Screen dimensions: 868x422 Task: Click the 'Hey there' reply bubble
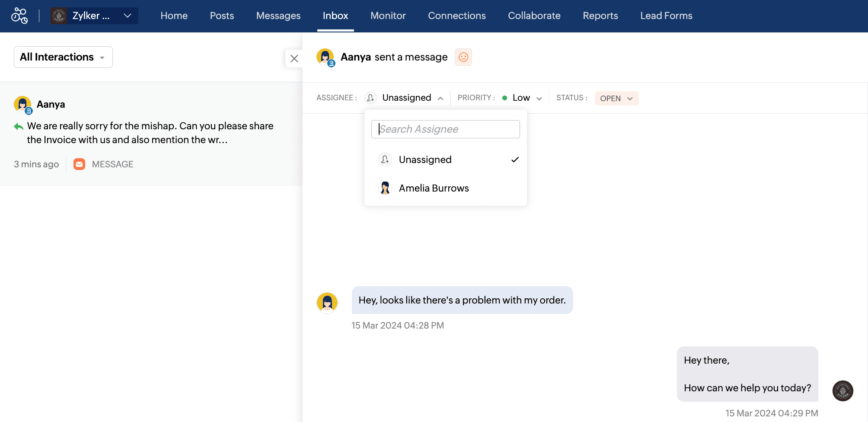(x=747, y=374)
